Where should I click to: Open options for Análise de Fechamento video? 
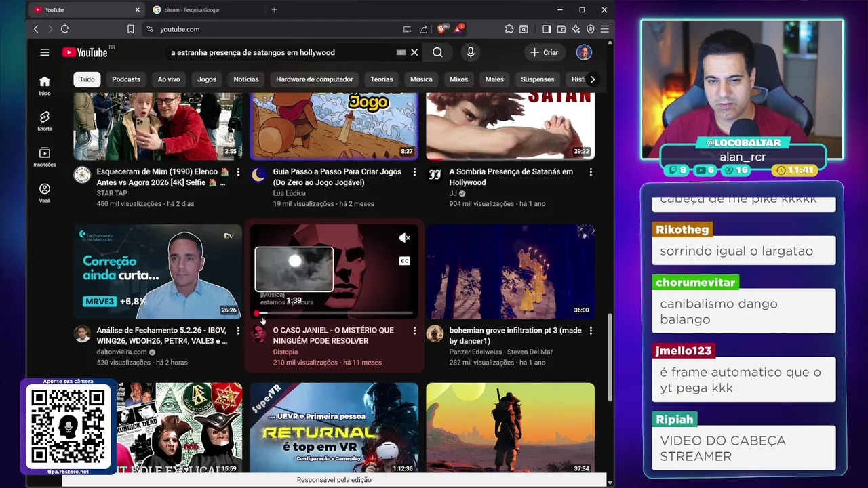pyautogui.click(x=238, y=331)
